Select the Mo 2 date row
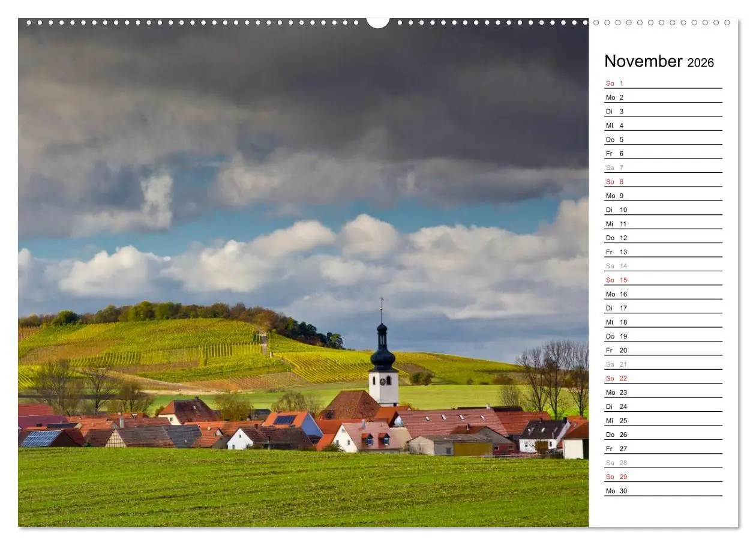 615,97
